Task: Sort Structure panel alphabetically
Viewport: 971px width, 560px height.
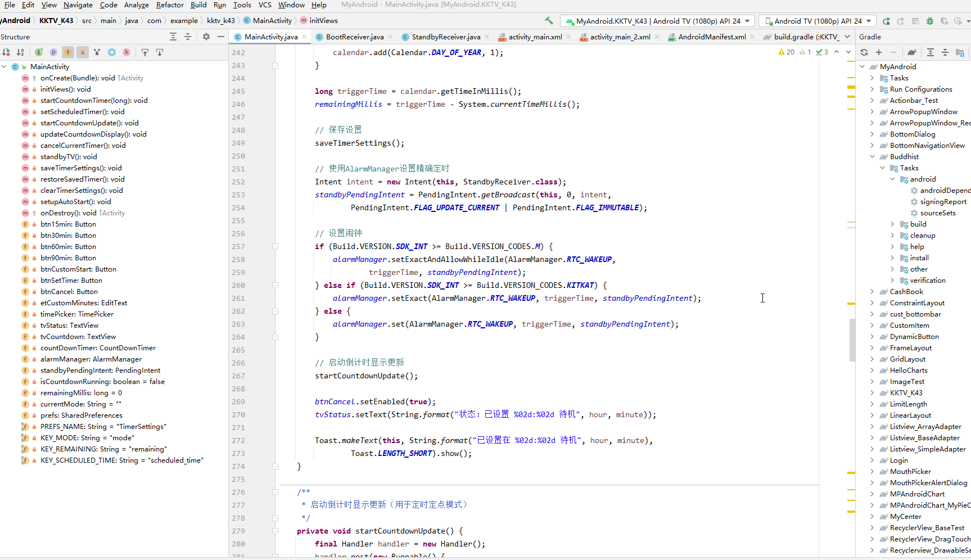Action: pyautogui.click(x=20, y=52)
